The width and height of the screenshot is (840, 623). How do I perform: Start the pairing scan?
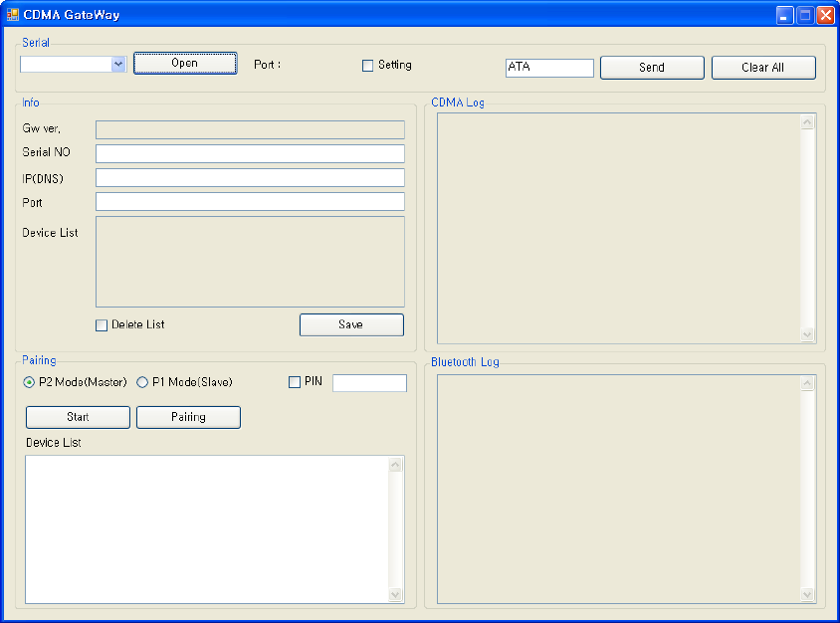click(78, 417)
